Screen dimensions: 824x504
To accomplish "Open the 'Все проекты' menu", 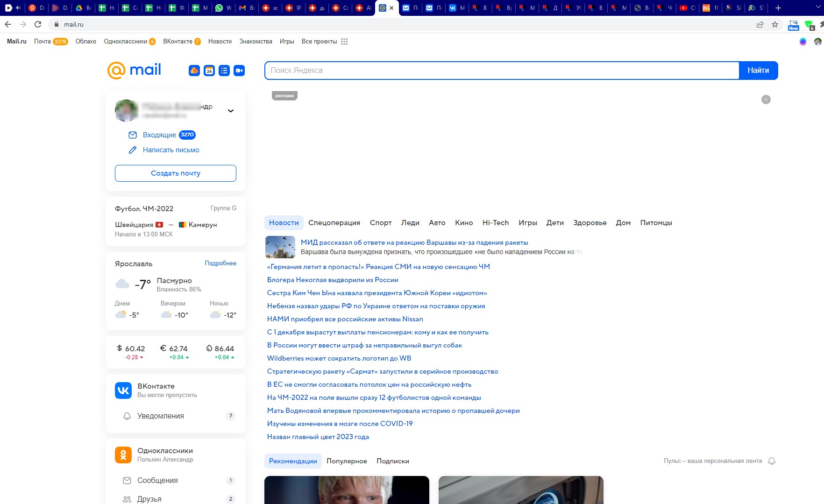I will click(x=320, y=42).
